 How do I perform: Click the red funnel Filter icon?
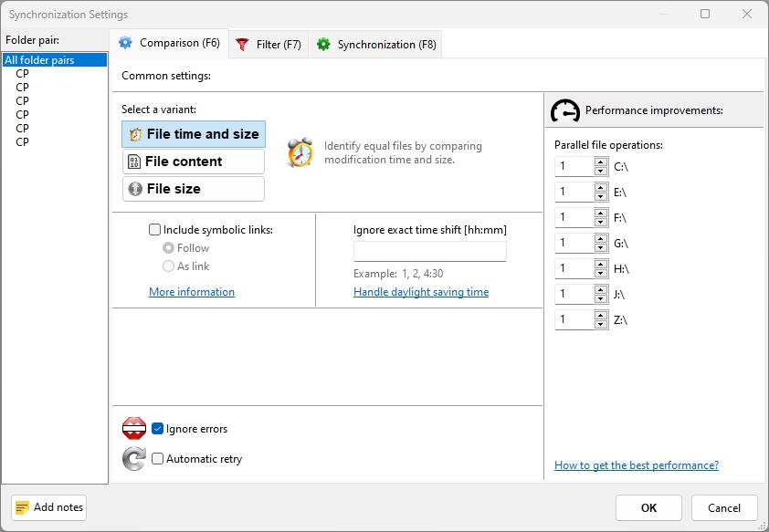(242, 45)
